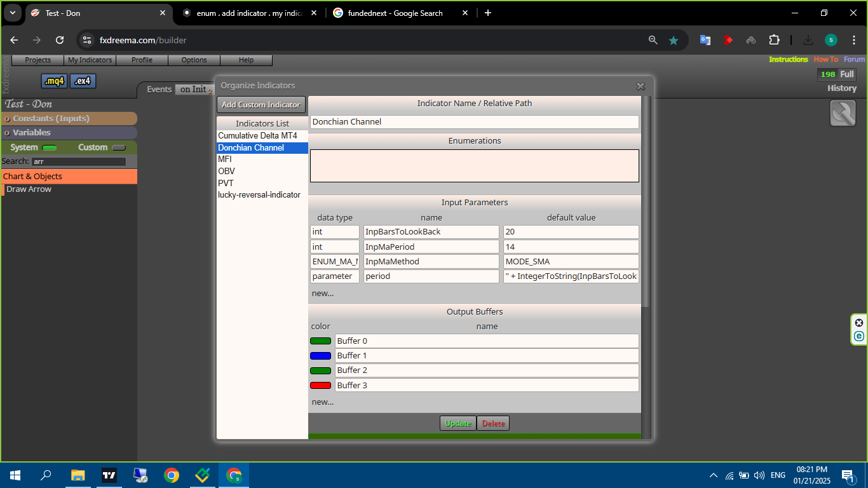
Task: Open the Windows Start menu
Action: [x=15, y=475]
